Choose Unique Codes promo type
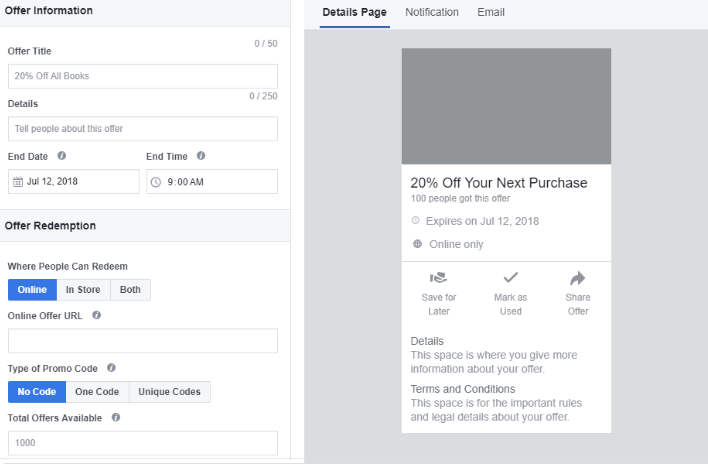The image size is (708, 464). (170, 392)
